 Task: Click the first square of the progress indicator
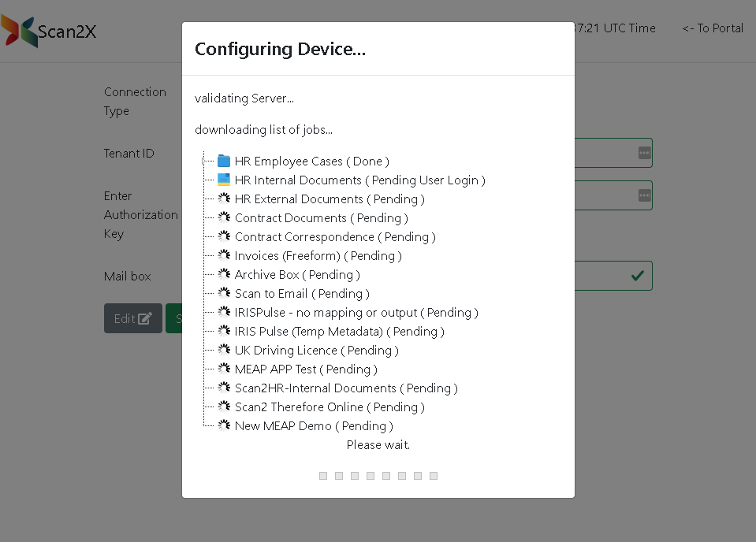click(x=323, y=476)
